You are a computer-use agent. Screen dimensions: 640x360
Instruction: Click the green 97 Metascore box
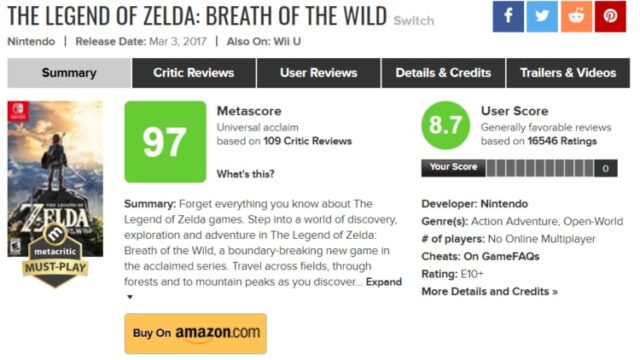coord(165,142)
